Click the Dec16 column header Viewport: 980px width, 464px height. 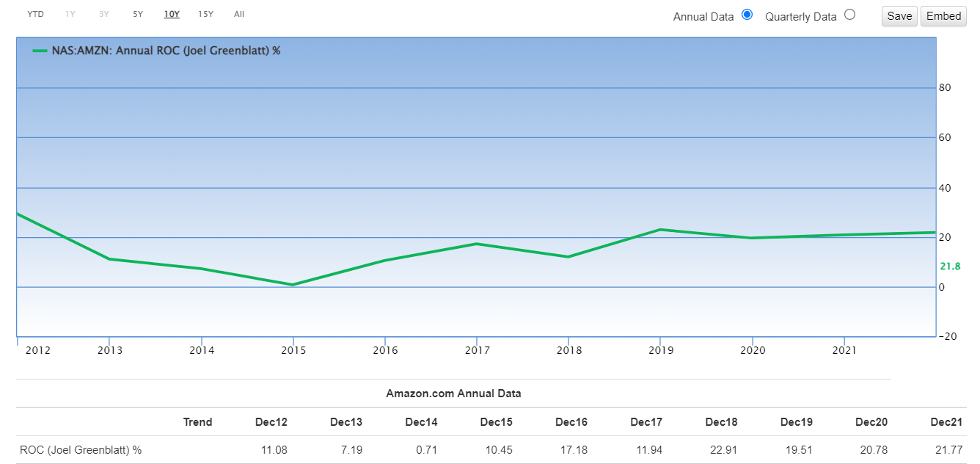click(571, 422)
